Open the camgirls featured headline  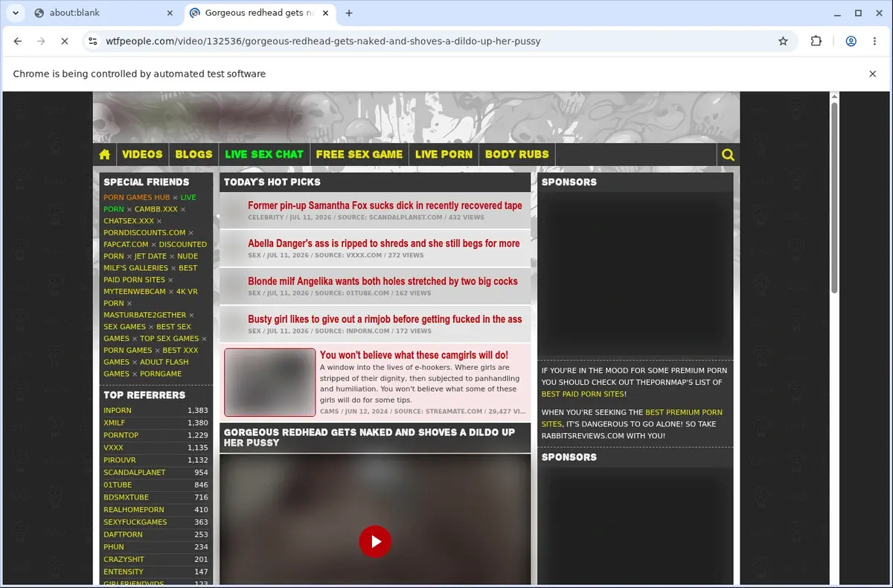point(414,355)
